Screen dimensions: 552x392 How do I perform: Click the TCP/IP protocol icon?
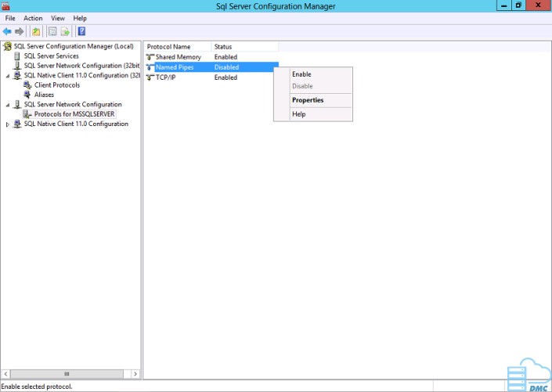click(150, 77)
